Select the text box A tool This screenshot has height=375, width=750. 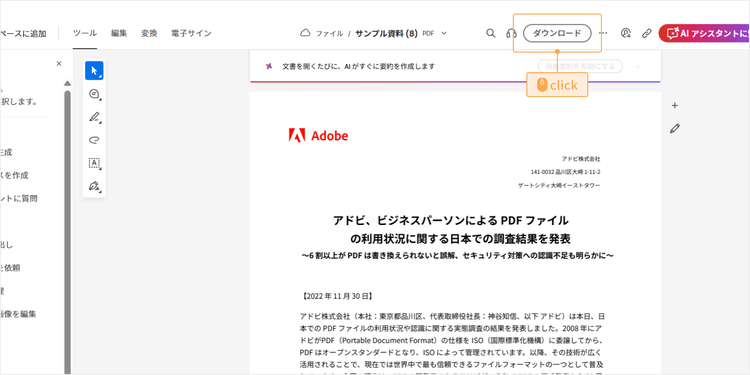(x=94, y=163)
